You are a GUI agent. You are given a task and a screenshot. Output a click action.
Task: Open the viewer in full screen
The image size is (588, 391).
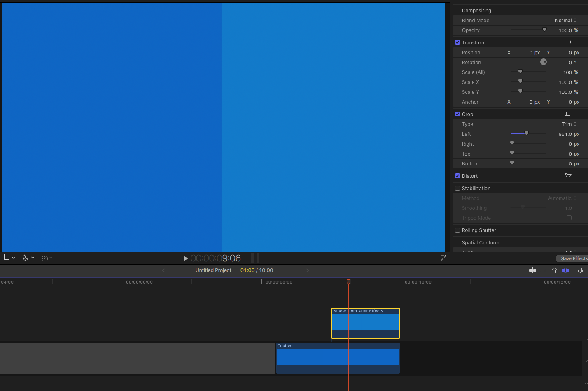[x=443, y=258]
